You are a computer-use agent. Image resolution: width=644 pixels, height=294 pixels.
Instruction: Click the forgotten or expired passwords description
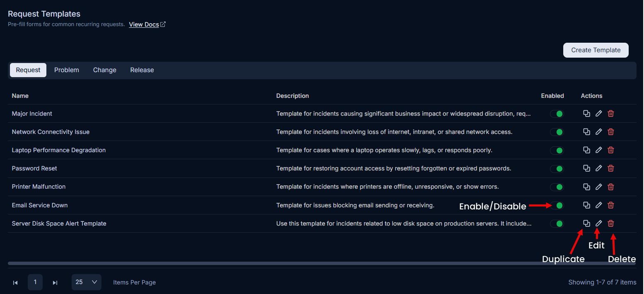point(394,168)
